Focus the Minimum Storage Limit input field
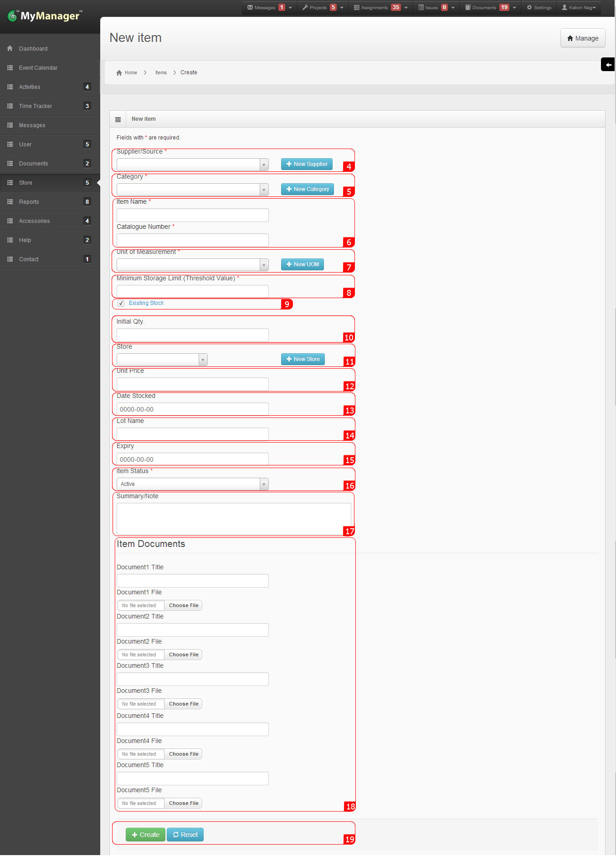Screen dimensions: 616x856 [x=193, y=292]
